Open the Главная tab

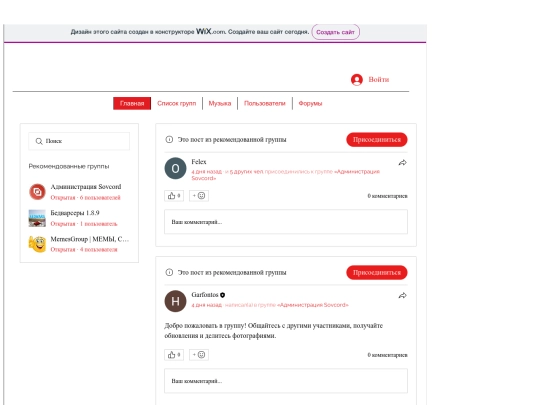coord(132,103)
